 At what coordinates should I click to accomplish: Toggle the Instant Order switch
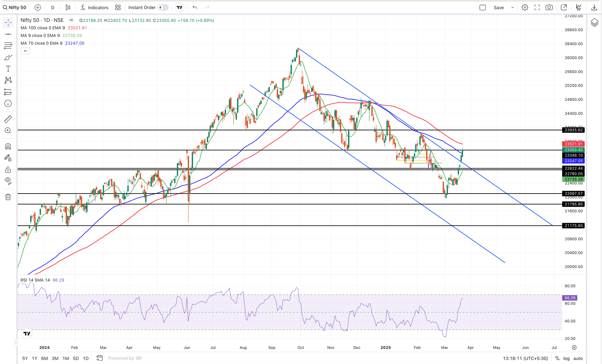point(163,8)
